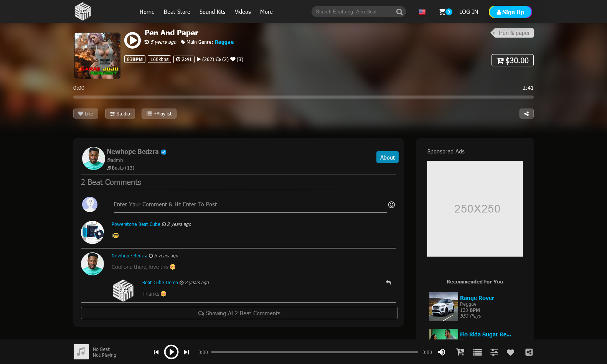Go to the Beat Store page
Image resolution: width=607 pixels, height=364 pixels.
coord(177,12)
